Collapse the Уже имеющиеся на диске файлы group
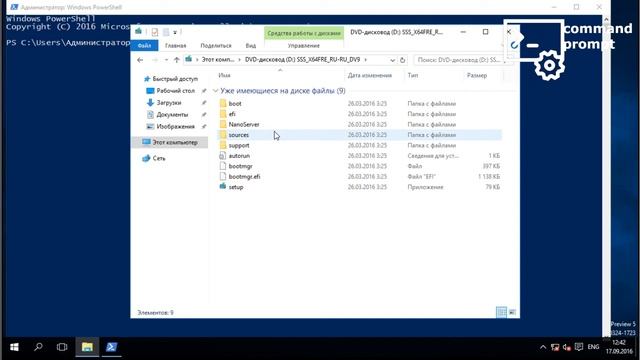Screen dimensions: 640x360 click(216, 91)
